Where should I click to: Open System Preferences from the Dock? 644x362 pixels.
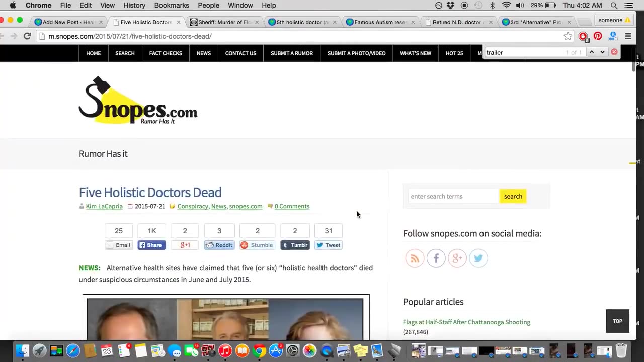(x=293, y=350)
